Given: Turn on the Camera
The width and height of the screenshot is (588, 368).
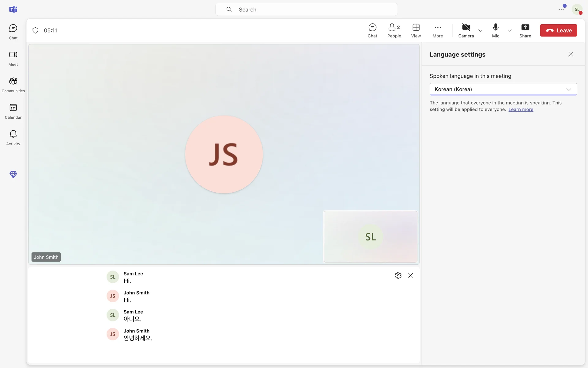Looking at the screenshot, I should [466, 30].
